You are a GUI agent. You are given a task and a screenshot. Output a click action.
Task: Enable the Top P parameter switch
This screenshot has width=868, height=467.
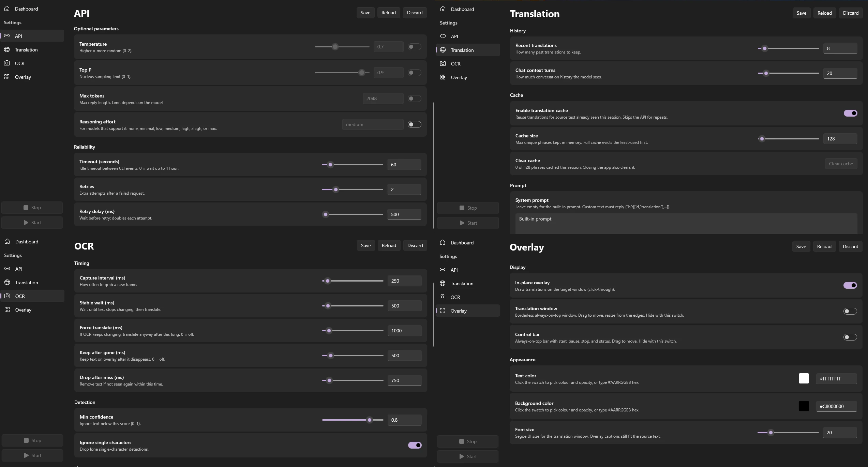point(415,73)
